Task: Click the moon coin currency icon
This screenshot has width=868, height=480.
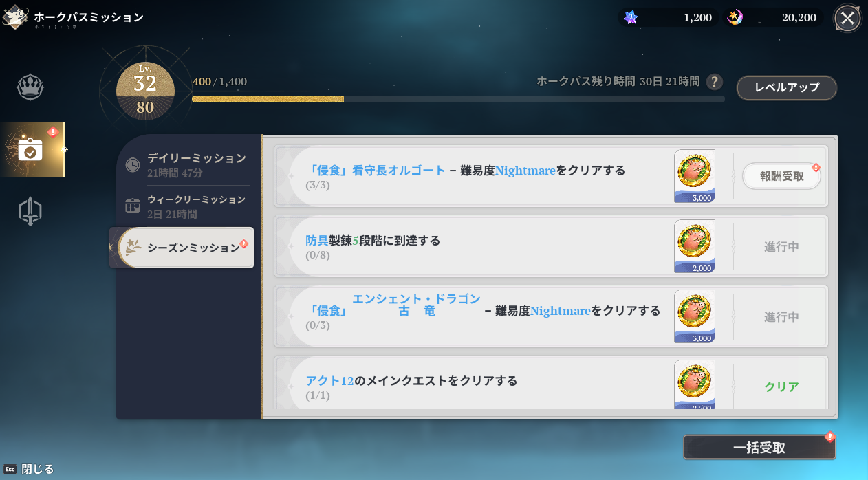Action: point(735,17)
